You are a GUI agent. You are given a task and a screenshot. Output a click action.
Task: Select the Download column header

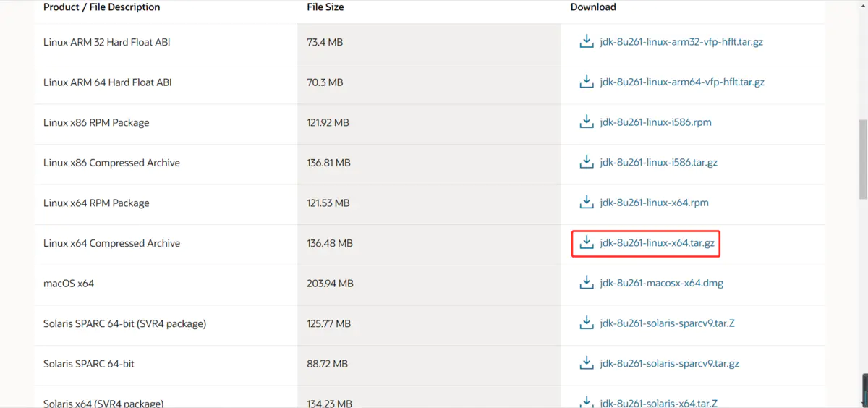click(x=593, y=7)
